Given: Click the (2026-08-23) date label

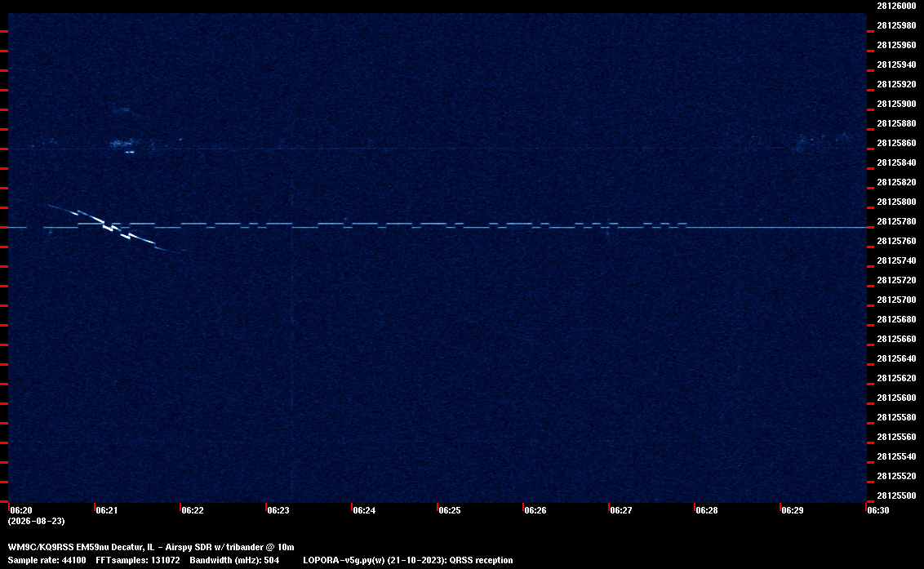Looking at the screenshot, I should click(x=36, y=521).
